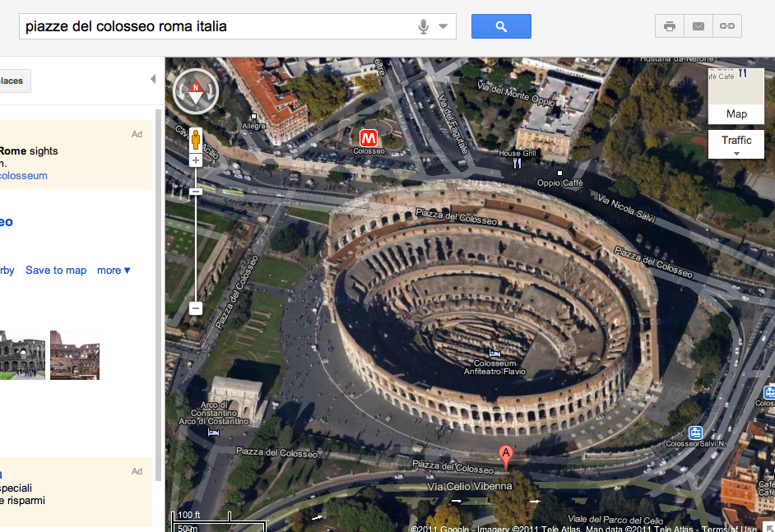Click the left panel scrollbar

click(158, 295)
